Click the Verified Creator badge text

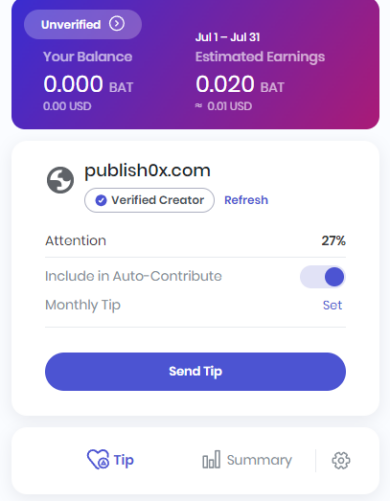[x=157, y=200]
